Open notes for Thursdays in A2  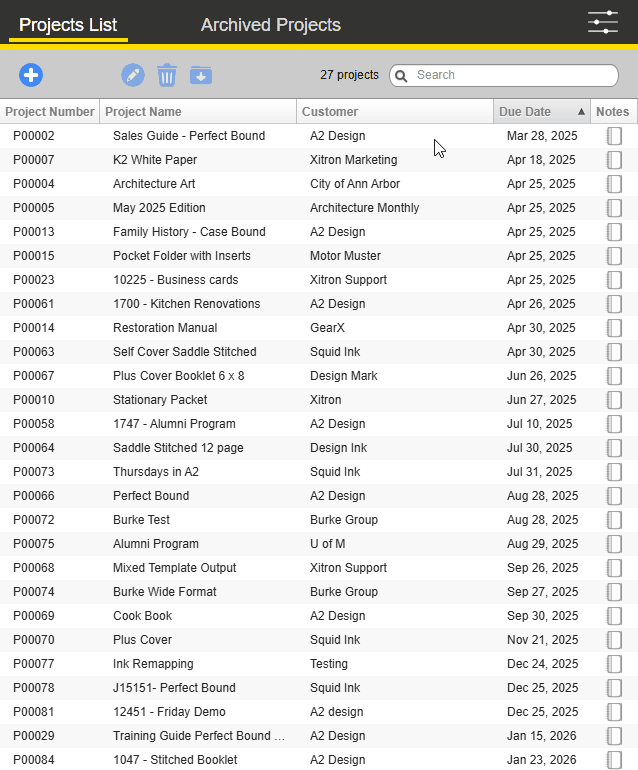[614, 472]
